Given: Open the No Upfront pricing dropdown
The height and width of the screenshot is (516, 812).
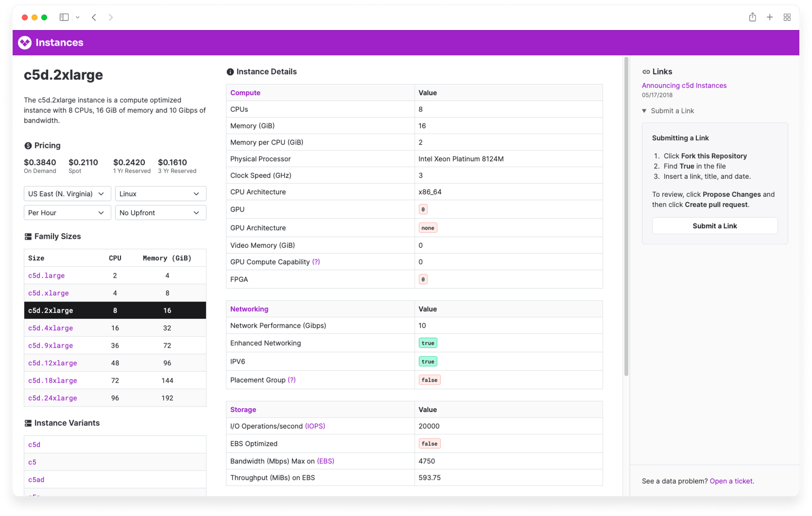Looking at the screenshot, I should [160, 213].
